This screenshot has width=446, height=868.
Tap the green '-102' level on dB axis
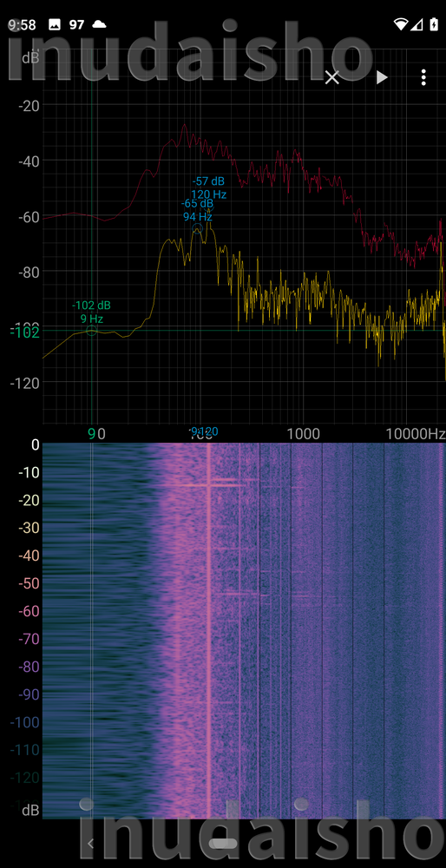pos(24,332)
